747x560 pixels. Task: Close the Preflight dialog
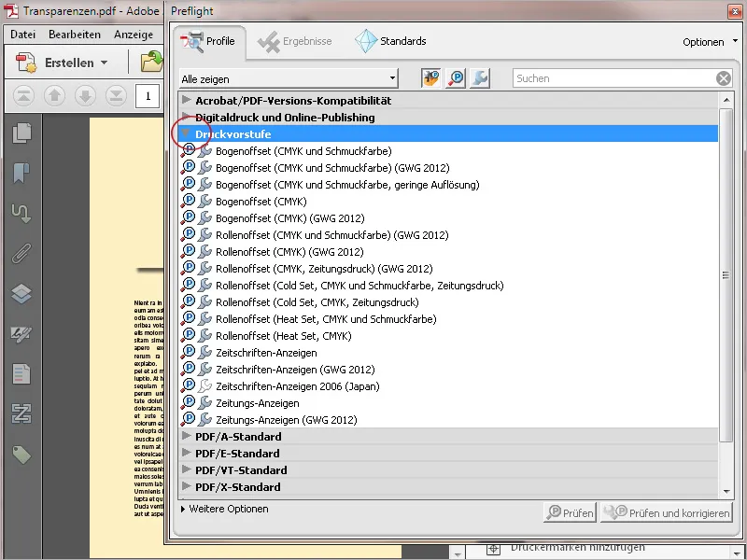click(x=736, y=11)
